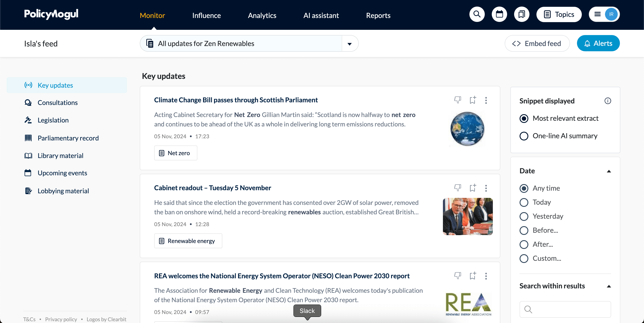Switch to the Analytics tab
Viewport: 644px width, 323px height.
point(262,16)
